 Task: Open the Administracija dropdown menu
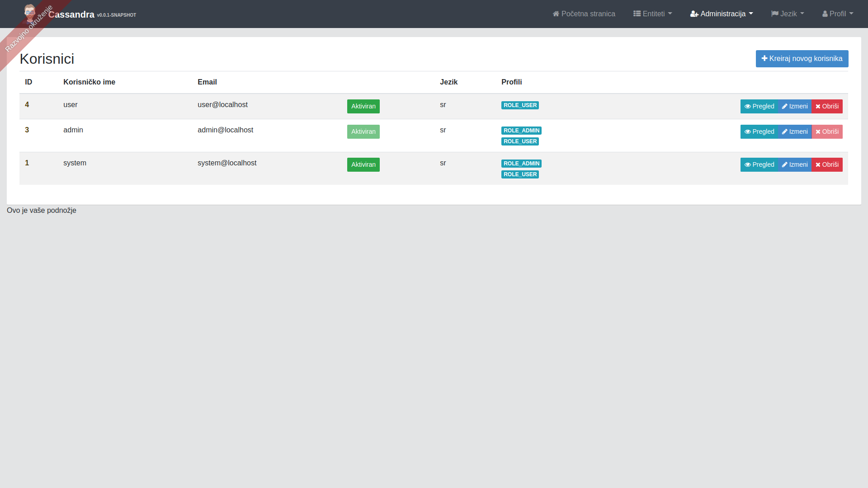click(x=722, y=14)
